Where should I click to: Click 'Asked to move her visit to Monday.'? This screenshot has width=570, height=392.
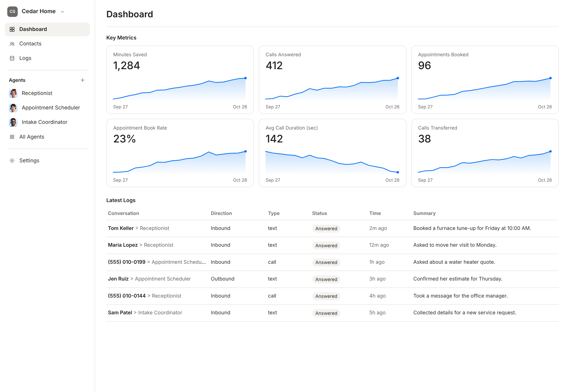coord(455,245)
